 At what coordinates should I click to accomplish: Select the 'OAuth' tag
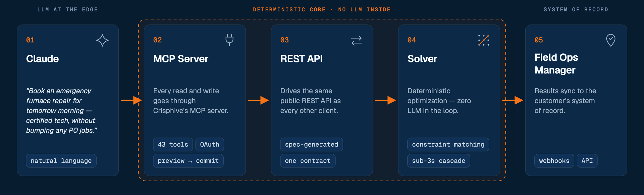210,144
